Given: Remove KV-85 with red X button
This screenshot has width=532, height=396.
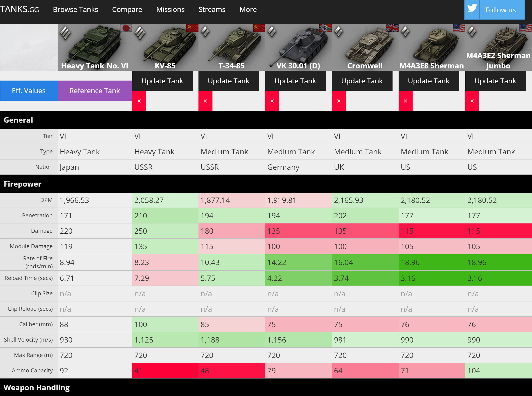Looking at the screenshot, I should 139,101.
